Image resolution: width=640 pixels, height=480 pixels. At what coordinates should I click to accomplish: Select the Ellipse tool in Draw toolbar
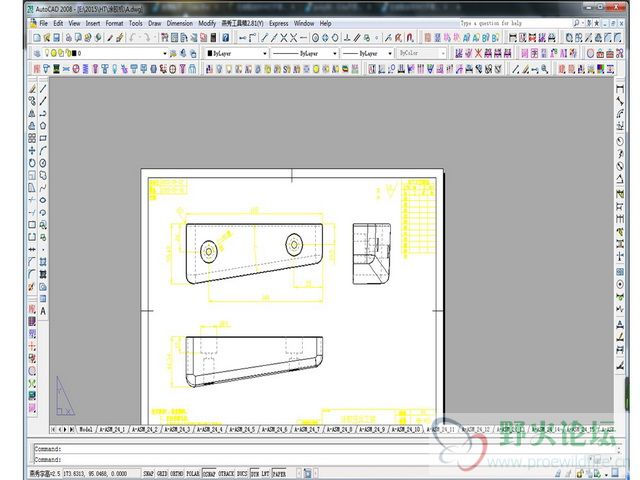43,200
